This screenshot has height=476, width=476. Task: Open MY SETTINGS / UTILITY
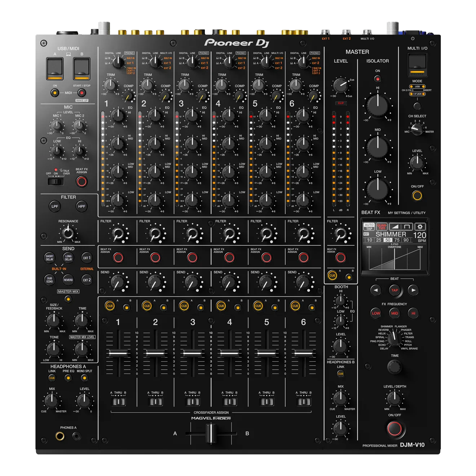coord(406,213)
